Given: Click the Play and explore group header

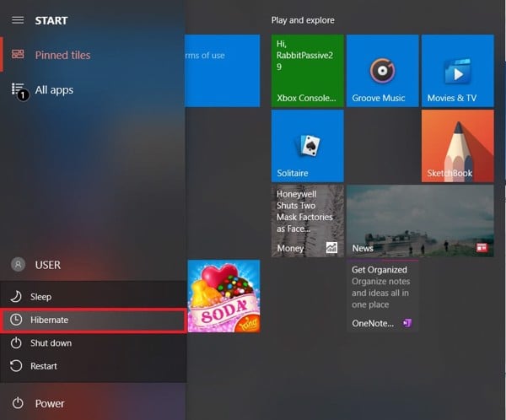Looking at the screenshot, I should pyautogui.click(x=303, y=20).
